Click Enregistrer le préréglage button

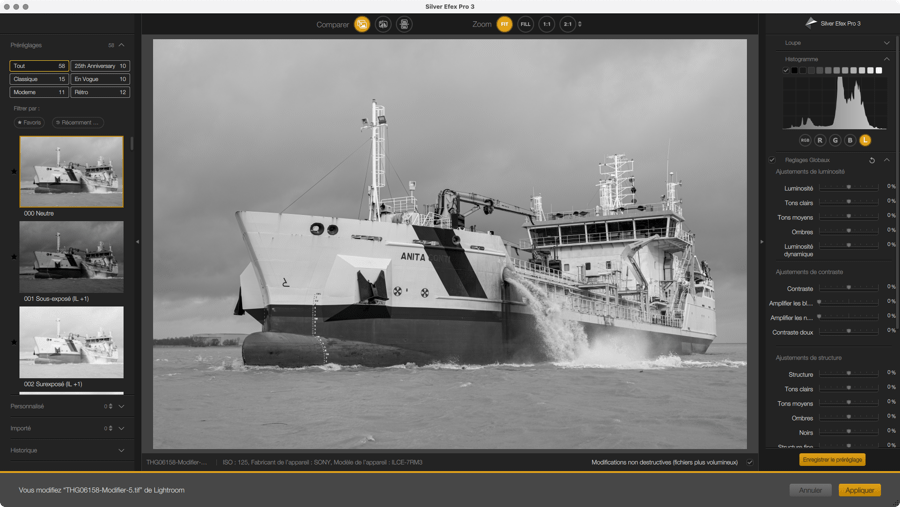pyautogui.click(x=832, y=460)
